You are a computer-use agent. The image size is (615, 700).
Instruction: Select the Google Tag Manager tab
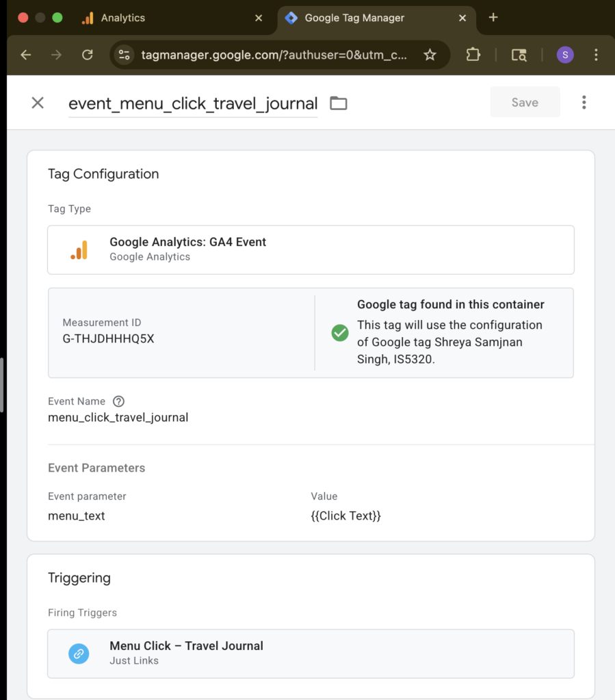coord(363,18)
